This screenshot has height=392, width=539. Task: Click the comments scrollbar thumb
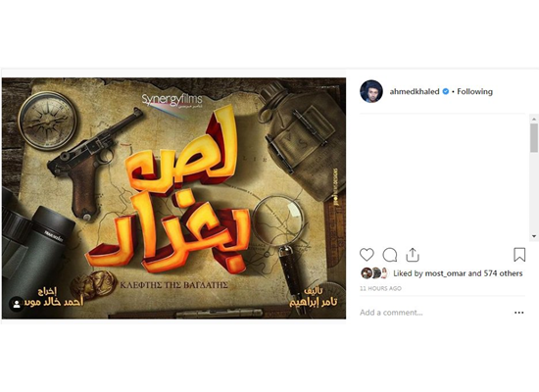[x=534, y=137]
